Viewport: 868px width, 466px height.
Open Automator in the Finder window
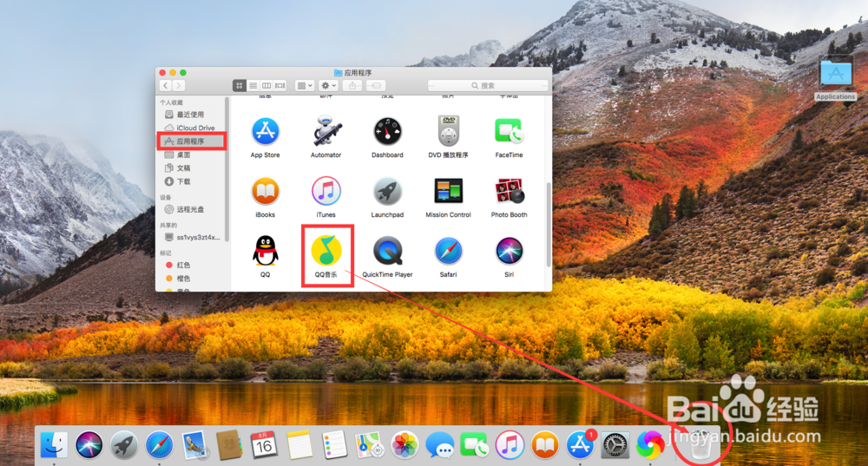(326, 132)
